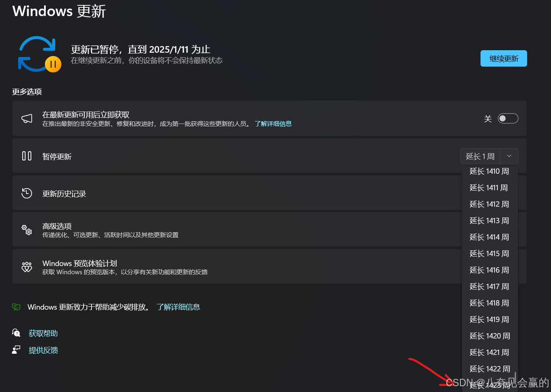Open the 获取帮助 link
551x392 pixels.
coord(43,333)
